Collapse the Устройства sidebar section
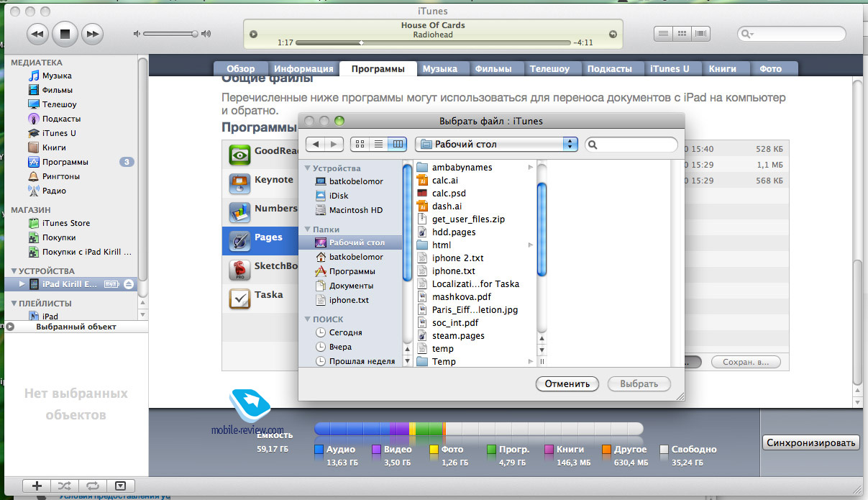868x500 pixels. (x=15, y=271)
